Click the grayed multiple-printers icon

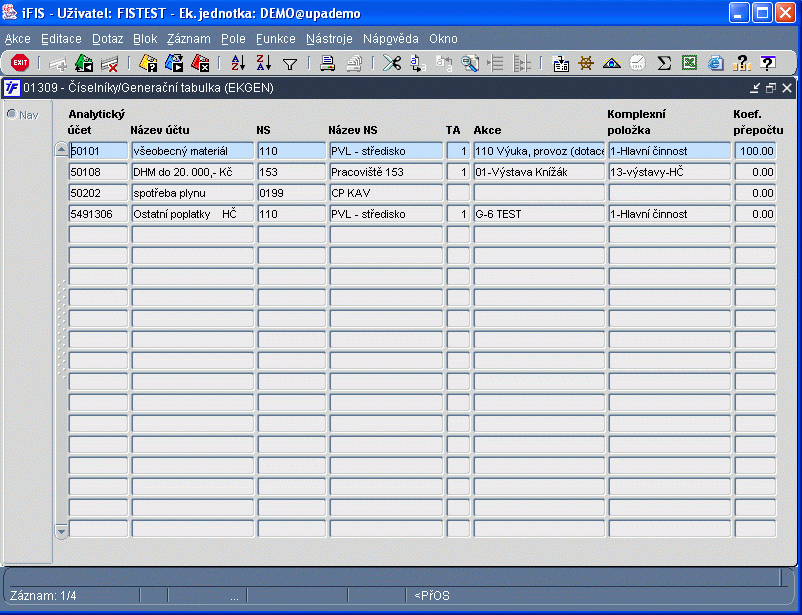pyautogui.click(x=354, y=63)
